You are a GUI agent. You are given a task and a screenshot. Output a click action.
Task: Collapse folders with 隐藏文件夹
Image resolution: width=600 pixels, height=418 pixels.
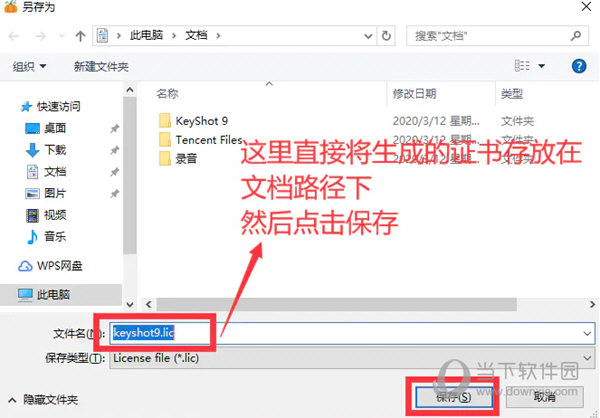pos(42,400)
